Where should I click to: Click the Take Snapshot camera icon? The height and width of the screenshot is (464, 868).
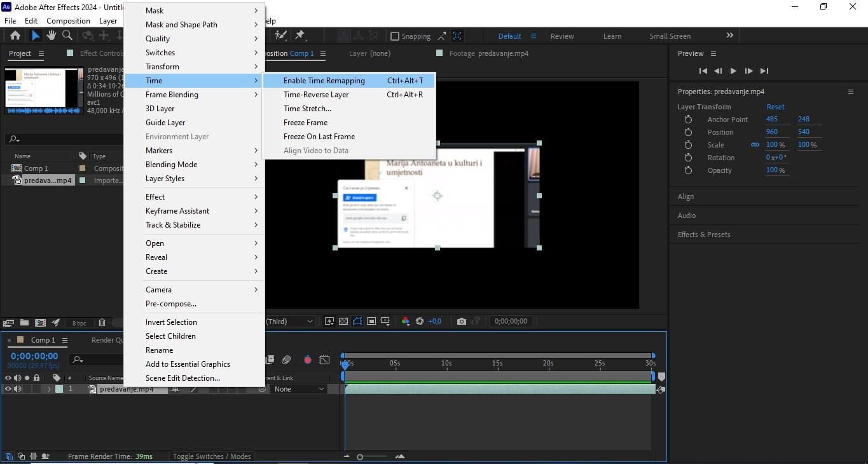[x=462, y=322]
